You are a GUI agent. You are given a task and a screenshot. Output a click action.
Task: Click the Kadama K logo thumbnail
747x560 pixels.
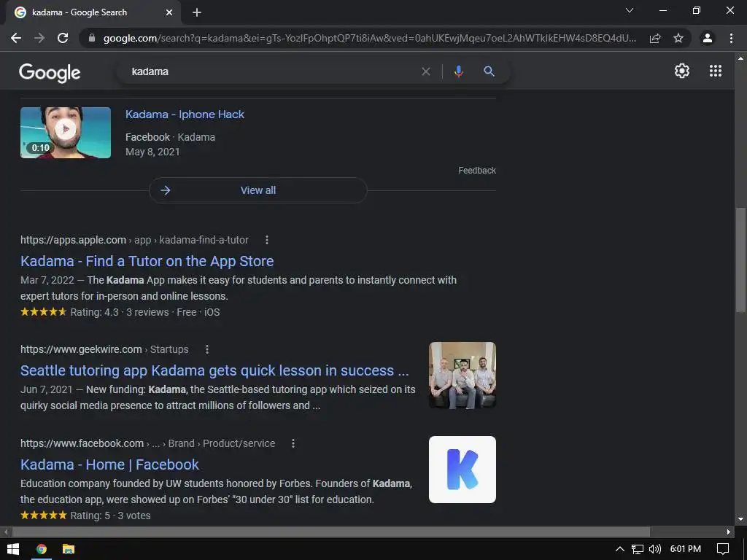[x=462, y=470]
